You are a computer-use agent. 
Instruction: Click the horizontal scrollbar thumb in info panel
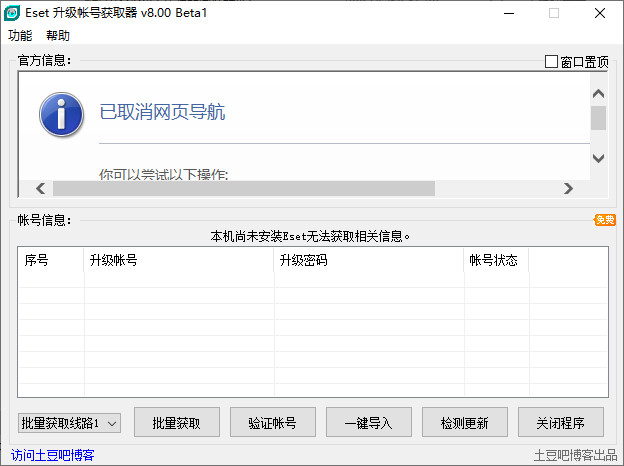pos(244,188)
